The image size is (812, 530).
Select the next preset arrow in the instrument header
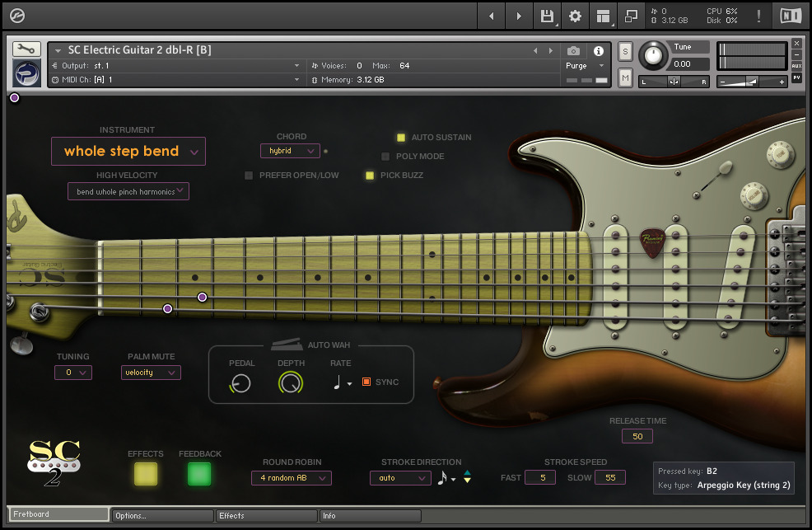click(x=550, y=51)
